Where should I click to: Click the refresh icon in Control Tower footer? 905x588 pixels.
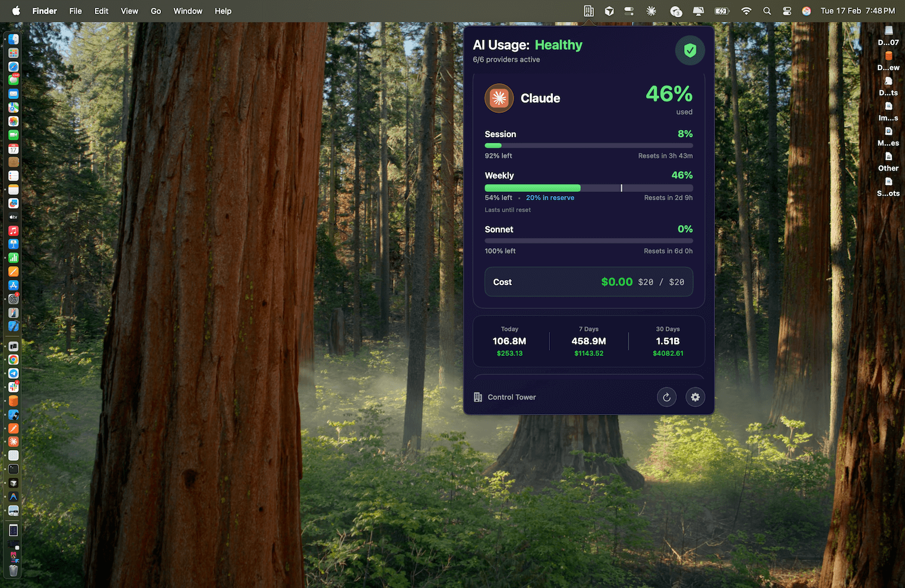pos(666,397)
